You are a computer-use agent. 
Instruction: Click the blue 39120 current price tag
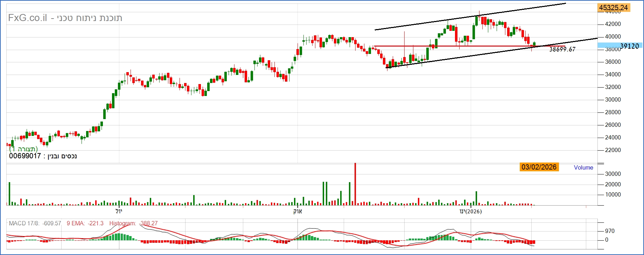[x=620, y=46]
